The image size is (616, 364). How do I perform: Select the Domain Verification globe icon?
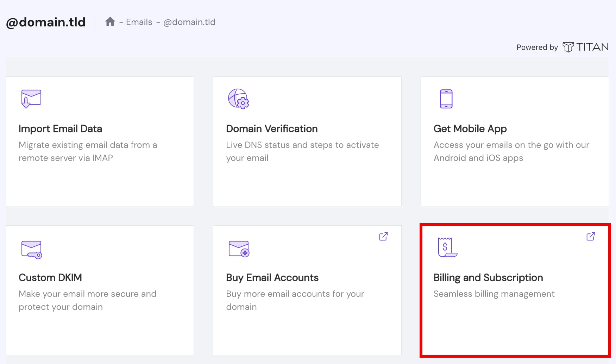(239, 99)
